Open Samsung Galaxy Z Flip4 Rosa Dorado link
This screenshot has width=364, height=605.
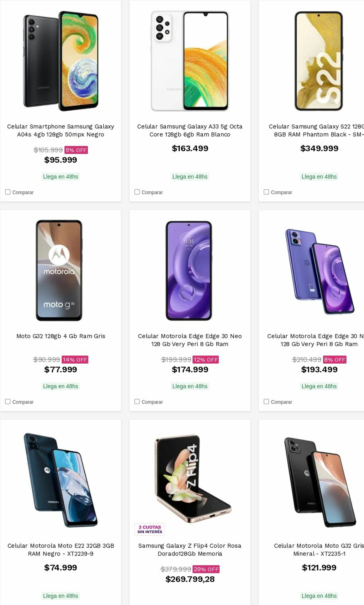point(190,550)
